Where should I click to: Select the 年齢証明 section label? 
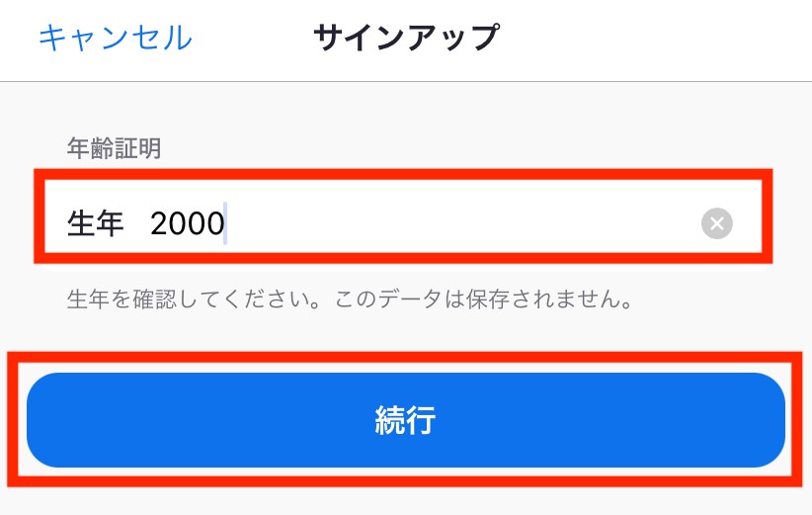tap(114, 148)
